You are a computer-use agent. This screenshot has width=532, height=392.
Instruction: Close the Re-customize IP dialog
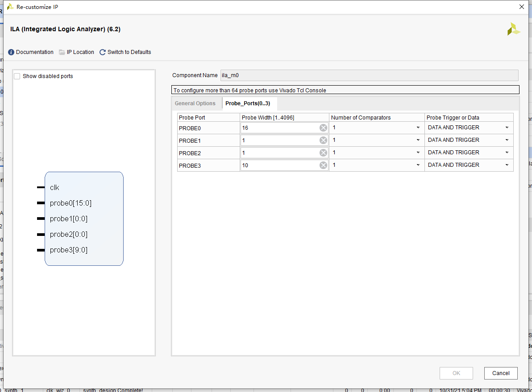pos(522,7)
